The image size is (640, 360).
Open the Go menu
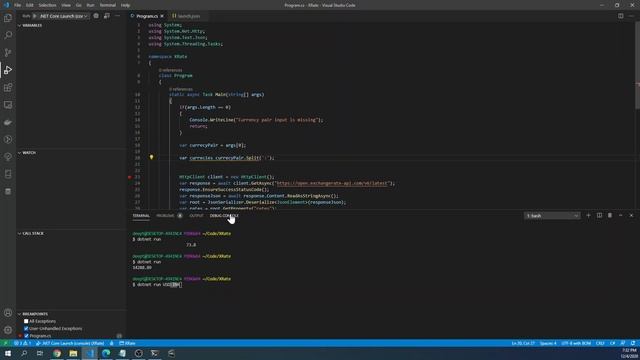(79, 5)
